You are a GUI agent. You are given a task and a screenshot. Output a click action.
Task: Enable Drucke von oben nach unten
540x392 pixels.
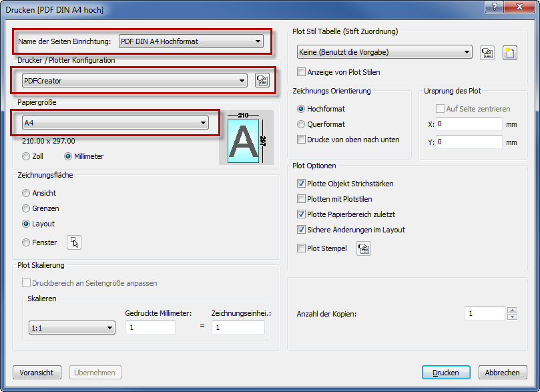[302, 140]
